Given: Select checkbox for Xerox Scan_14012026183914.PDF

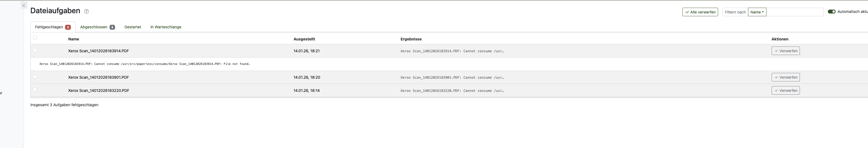Looking at the screenshot, I should [35, 50].
